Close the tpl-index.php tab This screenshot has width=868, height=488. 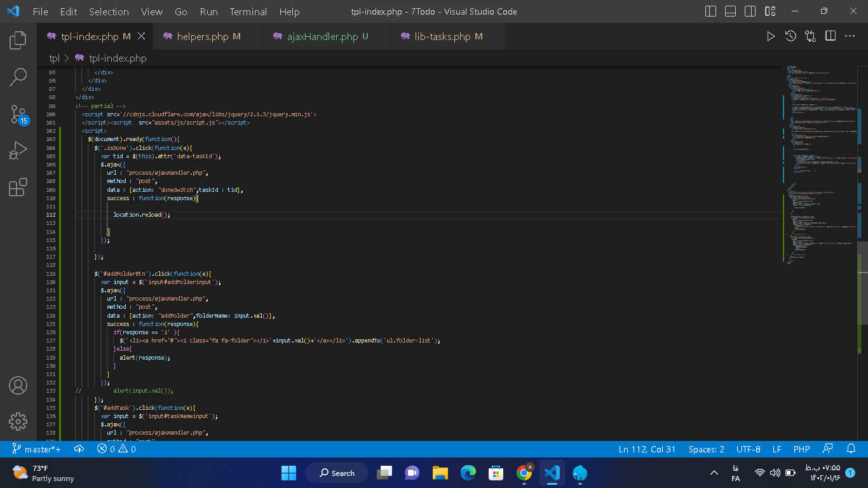coord(141,36)
